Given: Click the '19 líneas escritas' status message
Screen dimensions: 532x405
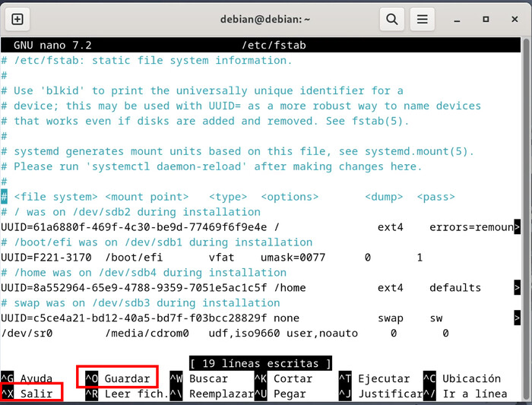Looking at the screenshot, I should [x=261, y=363].
